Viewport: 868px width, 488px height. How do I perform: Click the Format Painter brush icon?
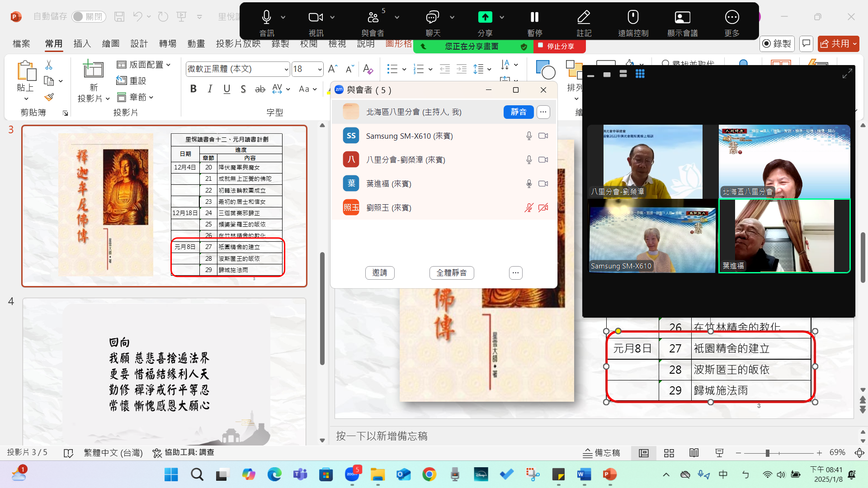(49, 97)
